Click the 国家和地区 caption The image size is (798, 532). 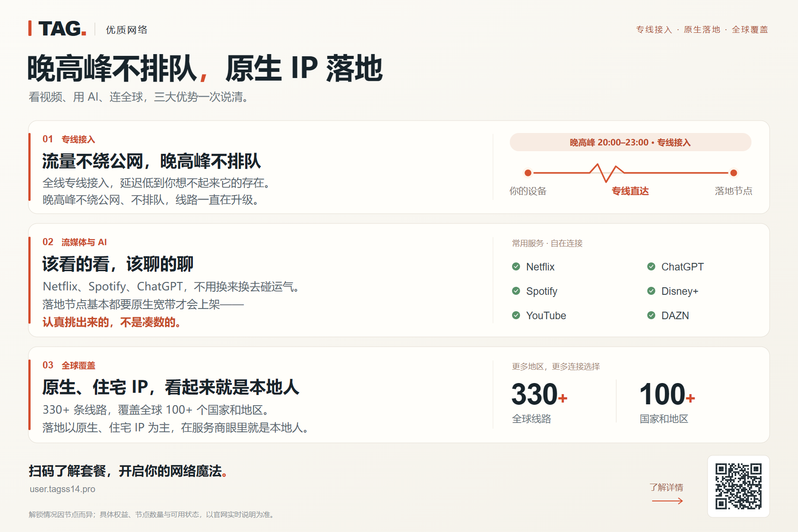(664, 419)
